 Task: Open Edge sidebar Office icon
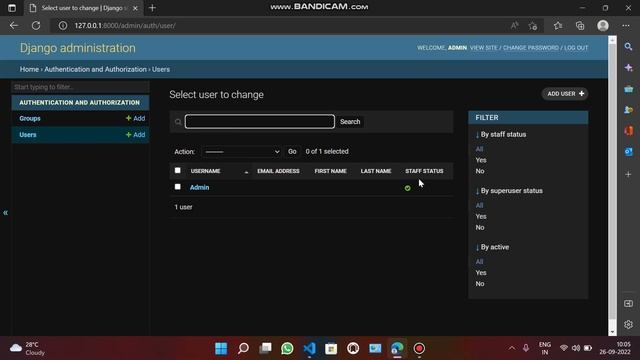629,131
